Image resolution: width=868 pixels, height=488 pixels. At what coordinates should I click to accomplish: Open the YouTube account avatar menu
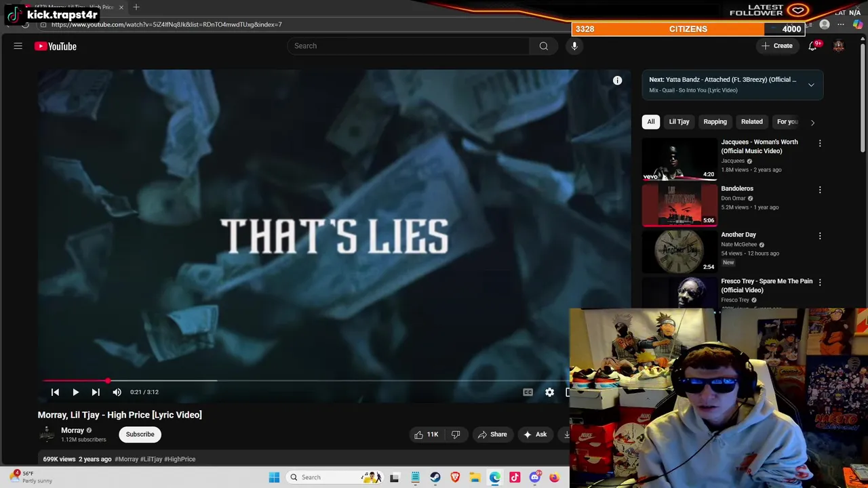click(839, 46)
